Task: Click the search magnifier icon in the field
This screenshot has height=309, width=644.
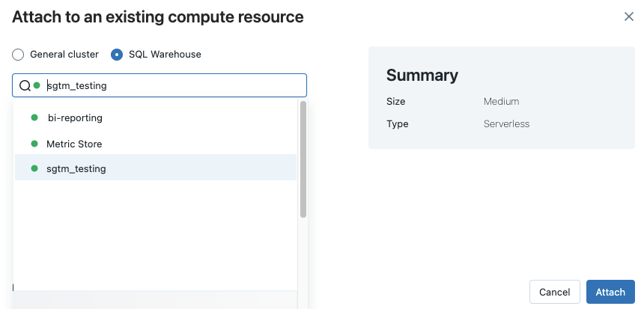Action: pos(25,85)
